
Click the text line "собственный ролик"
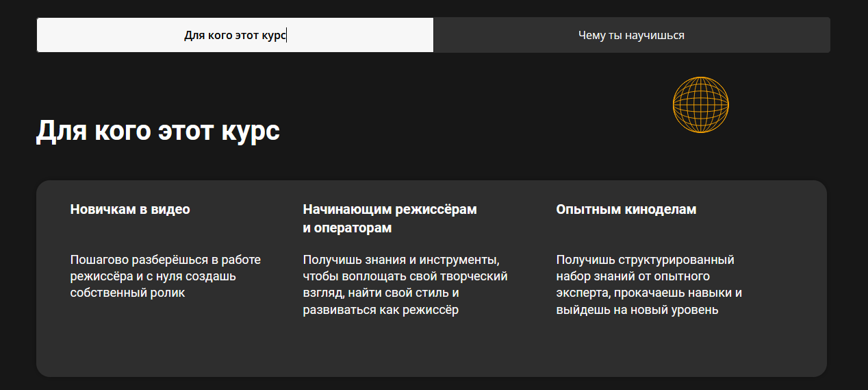click(x=127, y=293)
